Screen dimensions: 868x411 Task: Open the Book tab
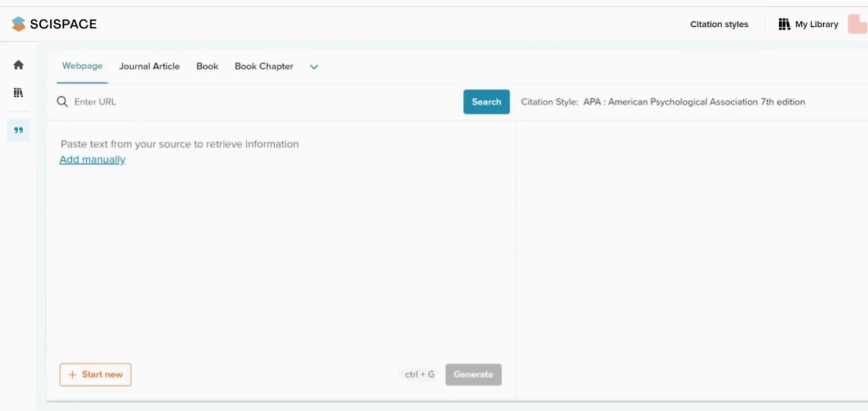click(207, 66)
